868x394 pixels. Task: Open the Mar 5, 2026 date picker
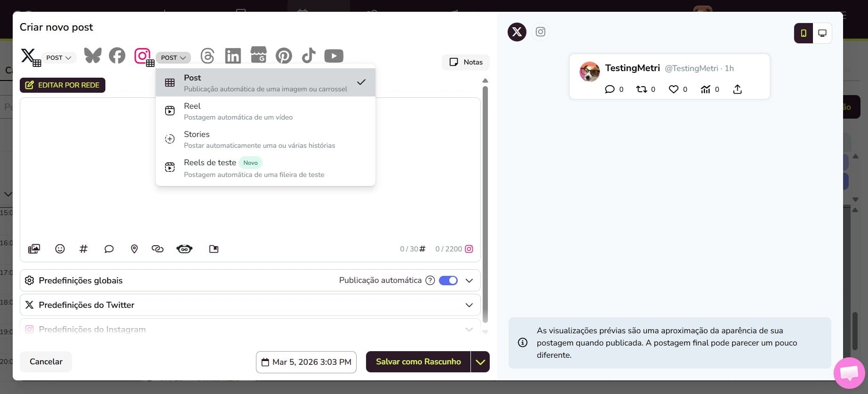(306, 362)
